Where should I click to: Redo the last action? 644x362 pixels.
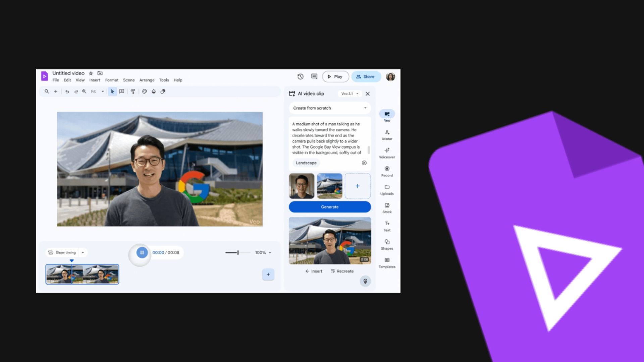[x=76, y=92]
